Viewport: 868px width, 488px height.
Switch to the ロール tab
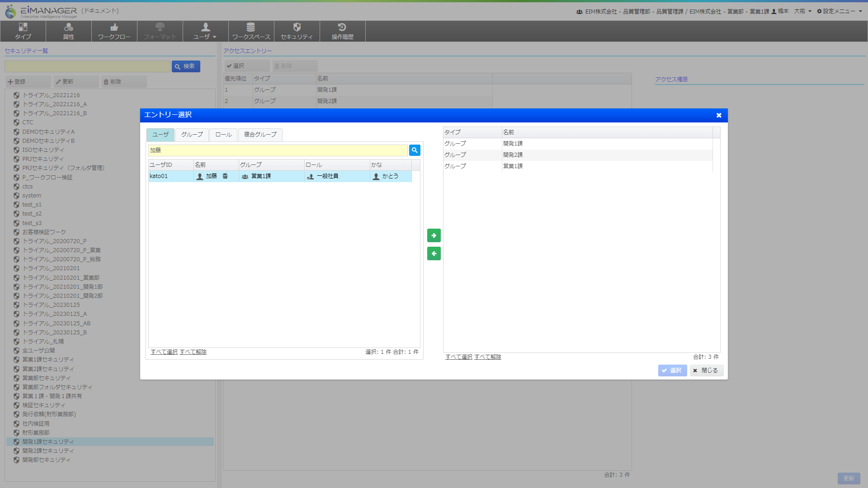coord(223,135)
